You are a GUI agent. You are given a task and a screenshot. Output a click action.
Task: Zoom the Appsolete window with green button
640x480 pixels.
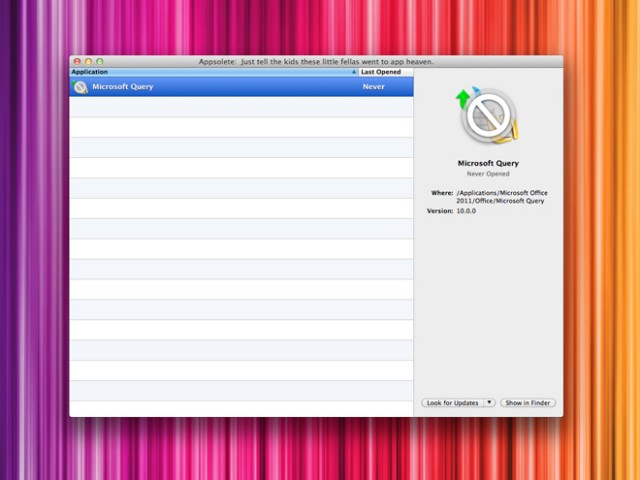tap(100, 61)
